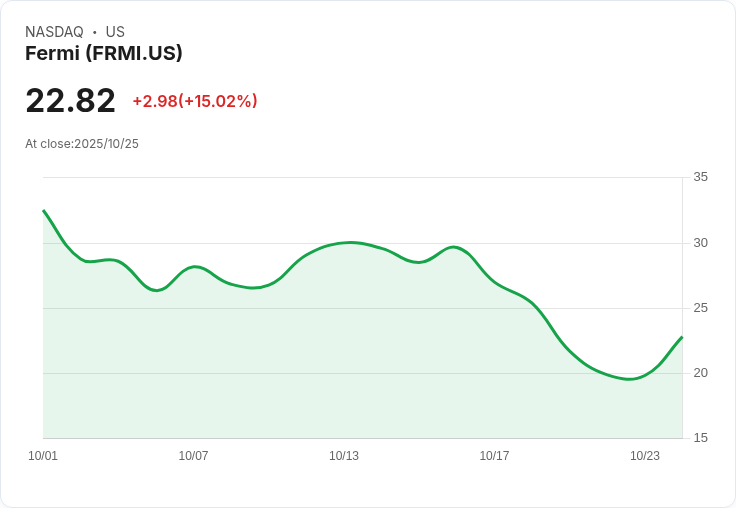This screenshot has width=736, height=508.
Task: Click the 30 price axis label
Action: (700, 243)
